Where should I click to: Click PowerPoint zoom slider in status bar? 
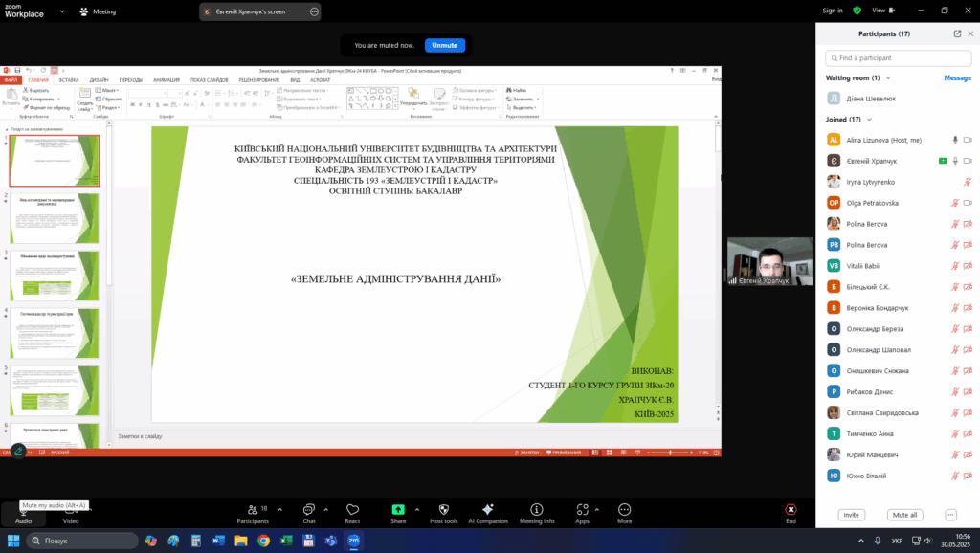pos(670,453)
